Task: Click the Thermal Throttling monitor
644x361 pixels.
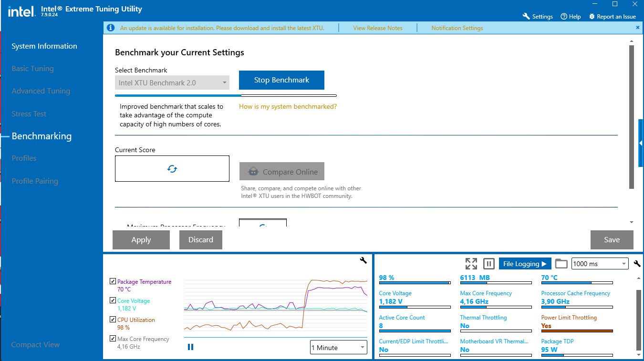Action: click(x=496, y=323)
